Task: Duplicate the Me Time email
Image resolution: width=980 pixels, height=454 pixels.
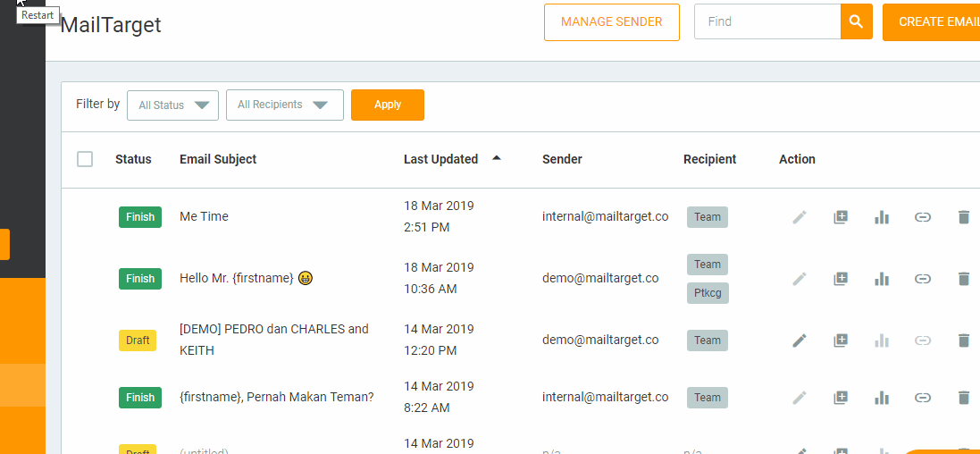Action: pos(841,217)
